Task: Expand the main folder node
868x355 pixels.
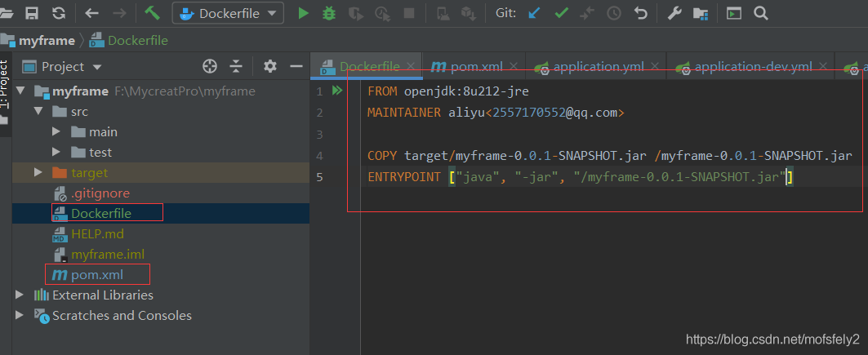Action: [x=56, y=131]
